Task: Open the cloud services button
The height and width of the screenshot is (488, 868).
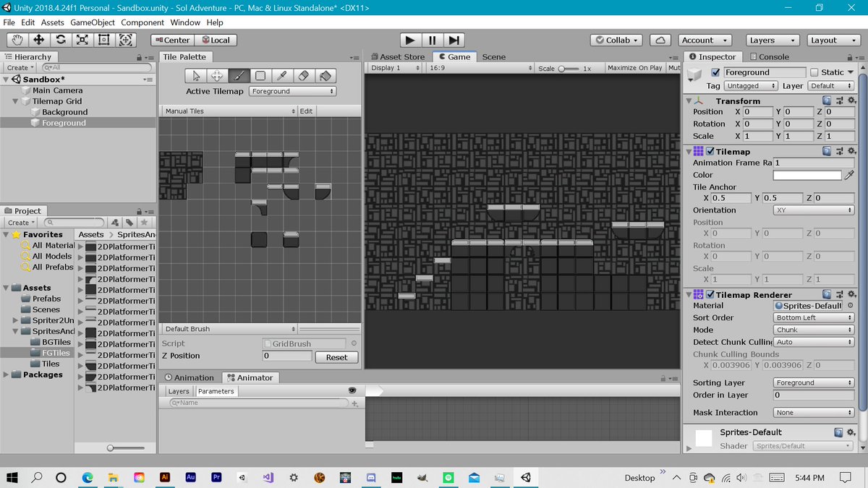Action: click(660, 40)
